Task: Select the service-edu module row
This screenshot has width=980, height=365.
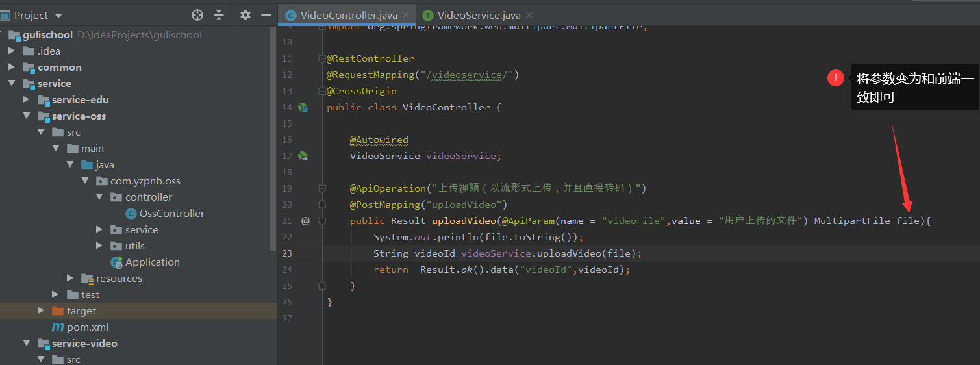Action: point(134,99)
